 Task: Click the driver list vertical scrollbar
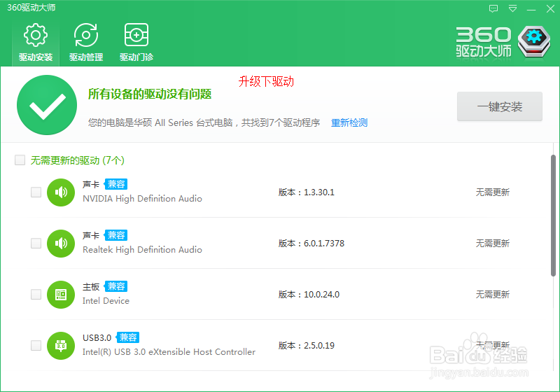[x=553, y=216]
